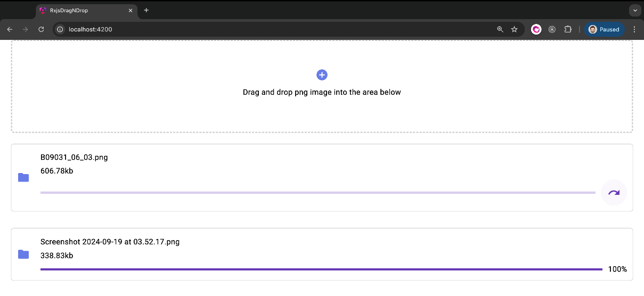Click the B09031_06_03.png upload progress bar
Image resolution: width=644 pixels, height=296 pixels.
pyautogui.click(x=318, y=193)
